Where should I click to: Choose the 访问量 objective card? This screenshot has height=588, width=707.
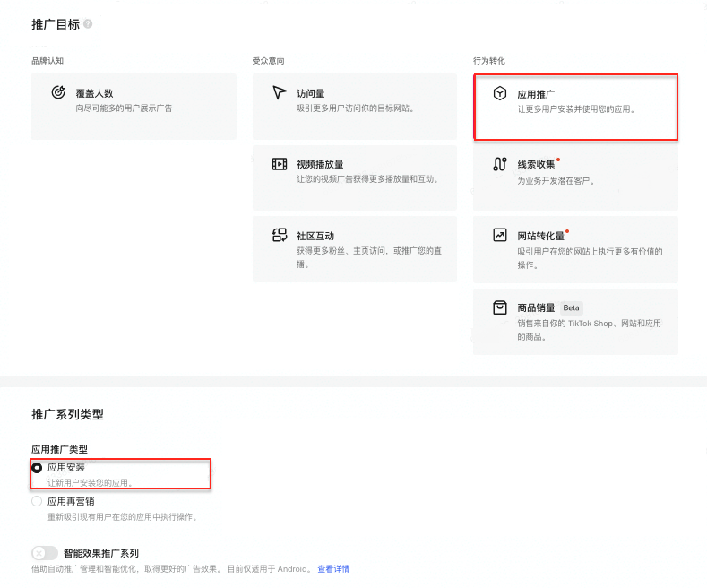[x=355, y=107]
